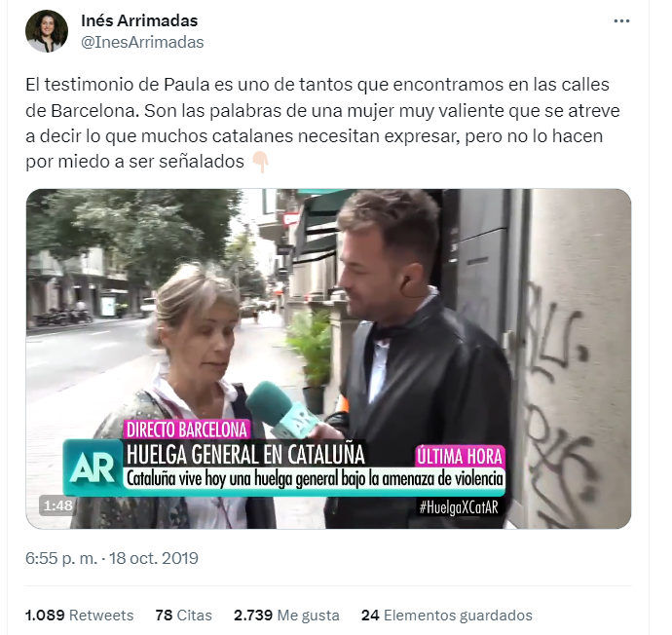Screen dimensions: 672x635
Task: Show the 2.739 Me gusta likes
Action: click(286, 616)
